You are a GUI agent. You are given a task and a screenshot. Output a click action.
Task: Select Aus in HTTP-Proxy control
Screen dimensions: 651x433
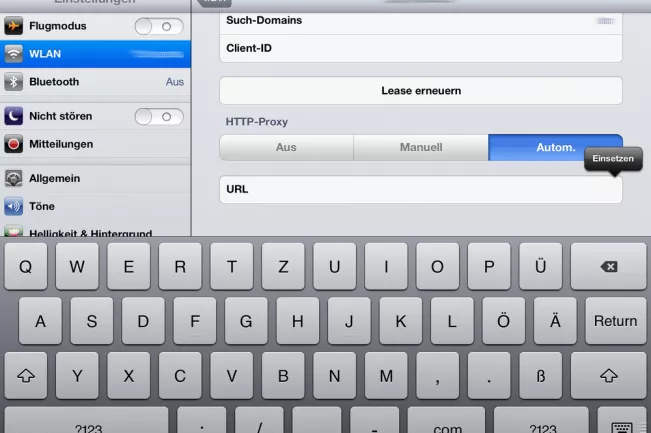click(286, 147)
